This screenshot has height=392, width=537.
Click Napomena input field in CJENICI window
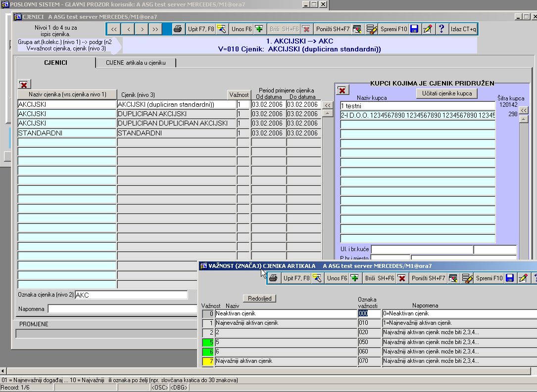coord(122,309)
